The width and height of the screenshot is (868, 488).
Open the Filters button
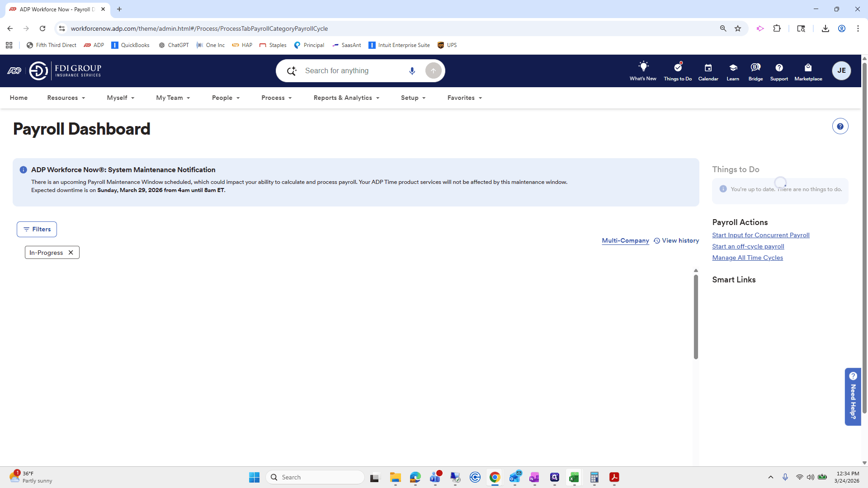[37, 229]
